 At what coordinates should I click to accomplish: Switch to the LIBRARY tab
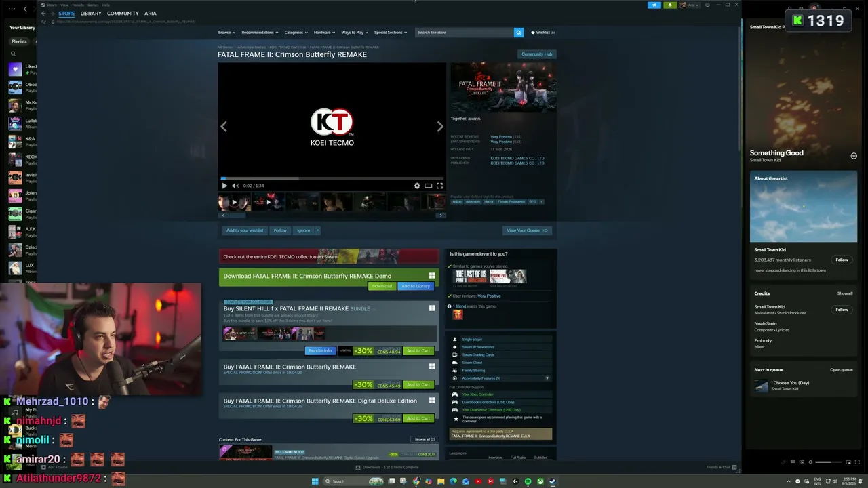pyautogui.click(x=91, y=14)
